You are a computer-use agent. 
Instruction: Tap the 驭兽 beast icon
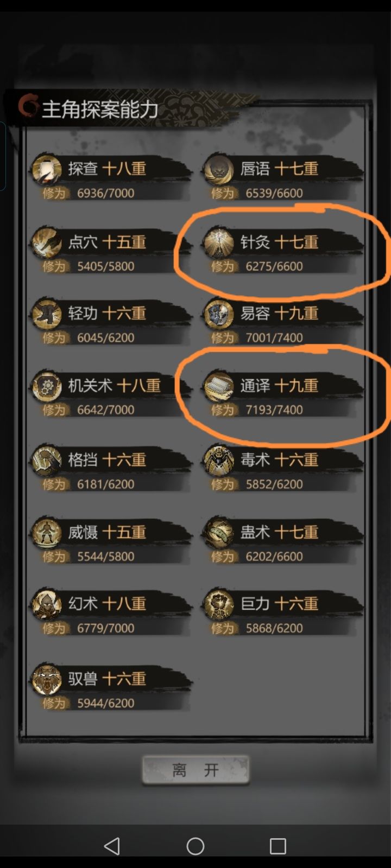point(46,679)
